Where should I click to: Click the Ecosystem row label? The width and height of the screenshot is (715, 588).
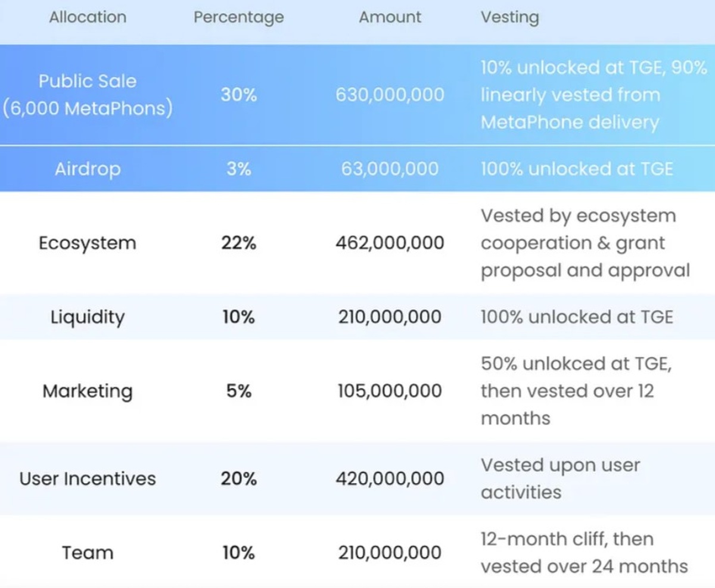click(x=88, y=243)
